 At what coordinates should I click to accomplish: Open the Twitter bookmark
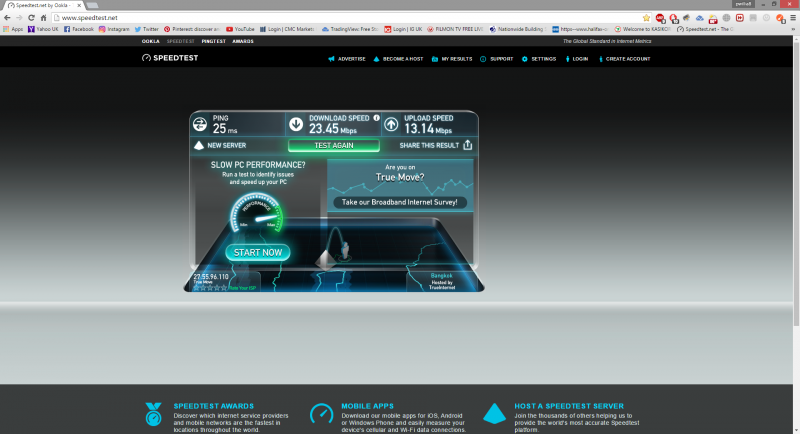[146, 29]
